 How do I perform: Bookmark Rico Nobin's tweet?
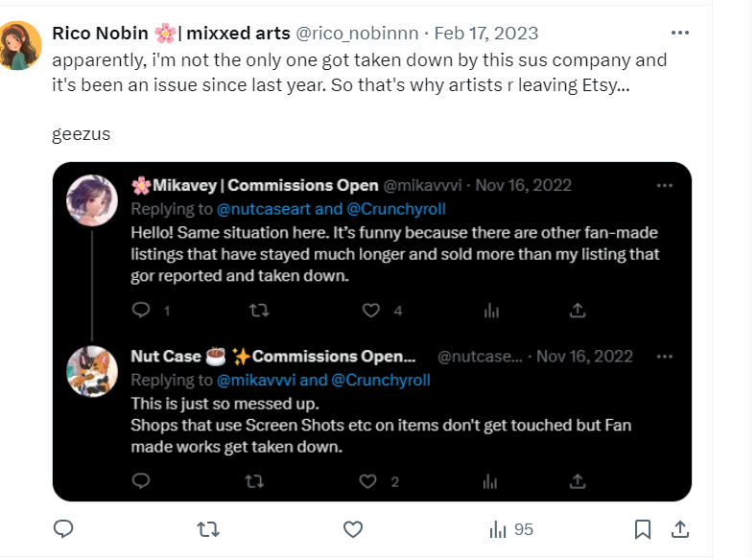(643, 529)
